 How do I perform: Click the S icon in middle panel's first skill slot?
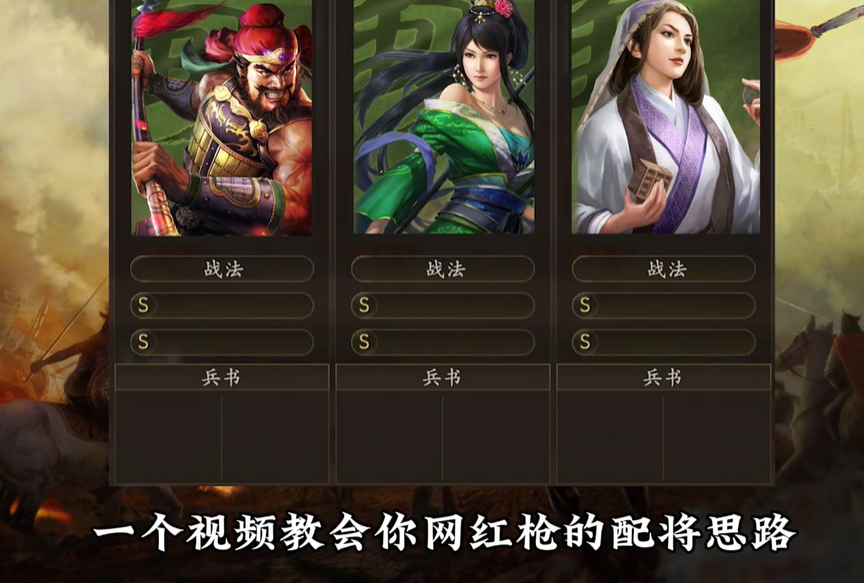364,305
